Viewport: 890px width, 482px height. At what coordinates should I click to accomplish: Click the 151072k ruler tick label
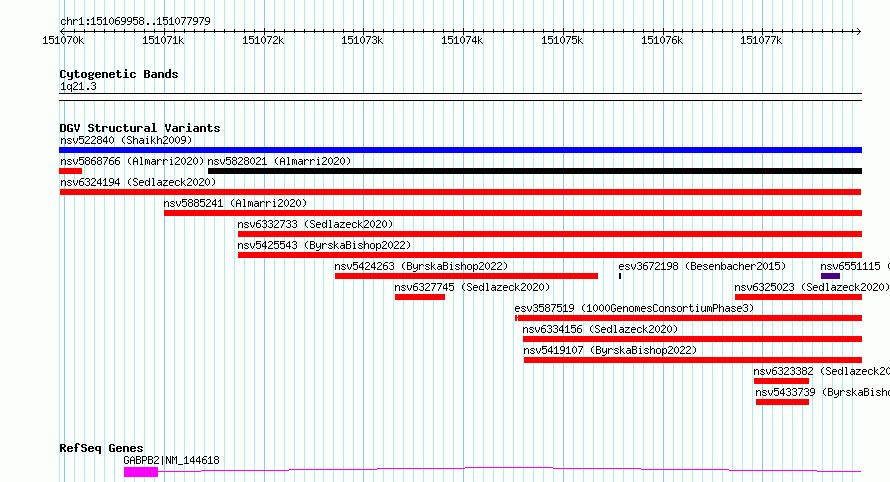pyautogui.click(x=263, y=40)
